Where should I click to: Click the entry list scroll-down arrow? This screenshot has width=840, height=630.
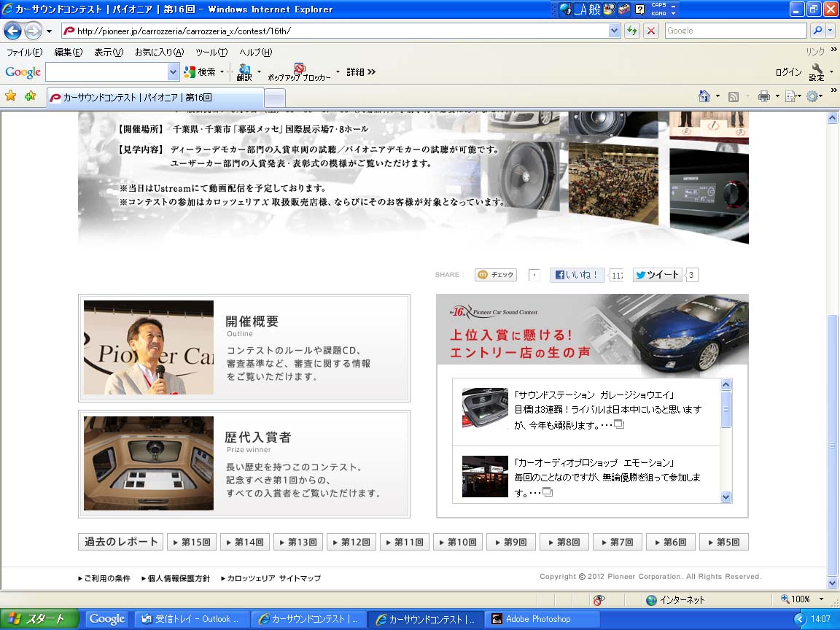tap(726, 497)
